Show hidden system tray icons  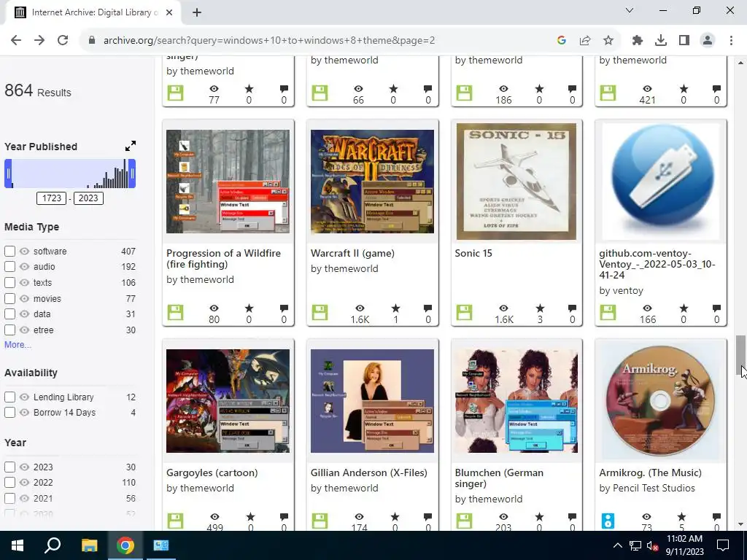pyautogui.click(x=617, y=545)
